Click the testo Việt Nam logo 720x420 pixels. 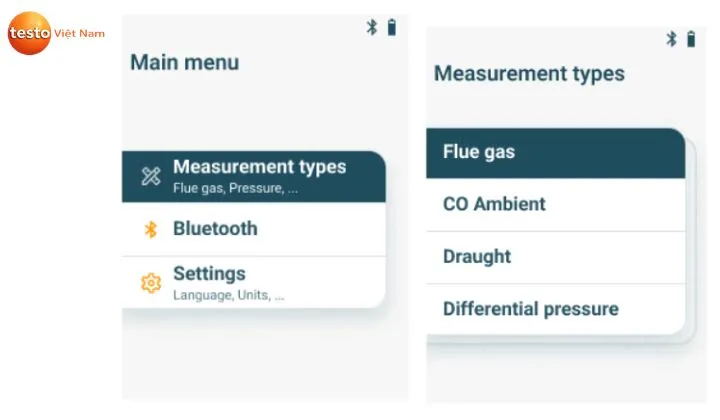pyautogui.click(x=30, y=34)
